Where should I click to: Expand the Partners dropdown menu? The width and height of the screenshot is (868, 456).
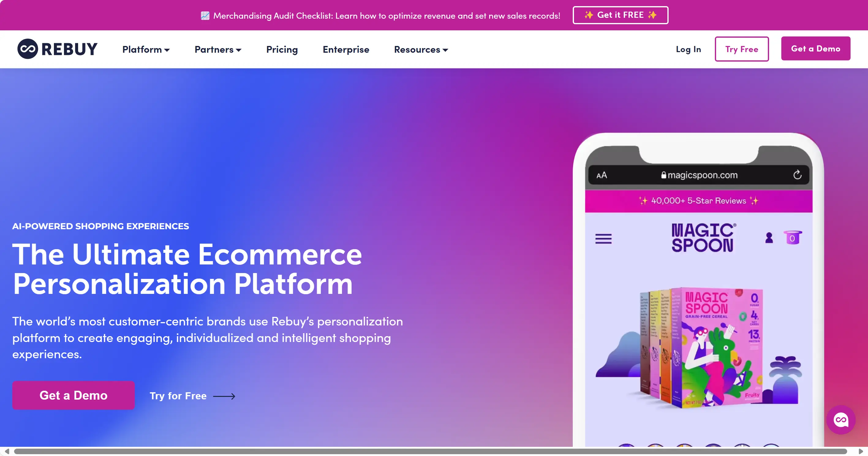[x=218, y=50]
